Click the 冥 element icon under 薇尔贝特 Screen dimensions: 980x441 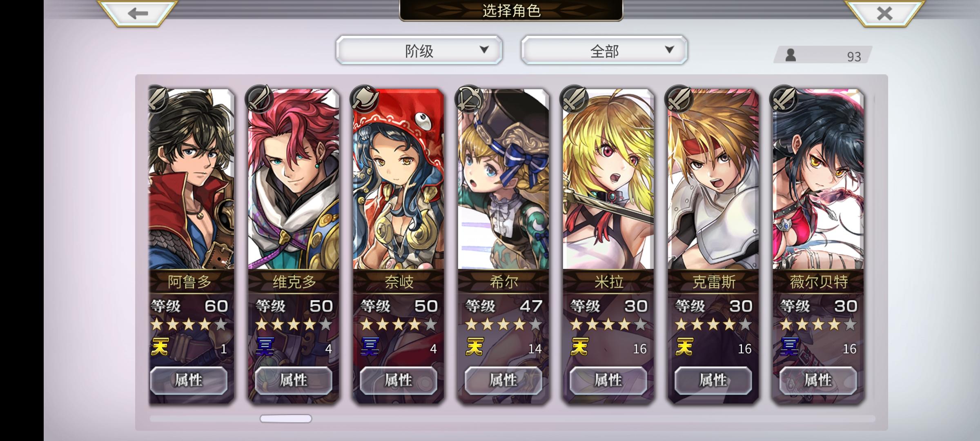tap(789, 347)
